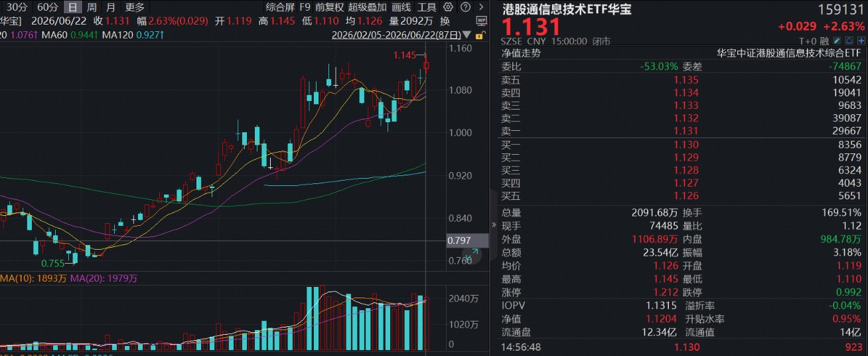The image size is (868, 356).
Task: Collapse the quote panel with double chevron
Action: pos(493,225)
